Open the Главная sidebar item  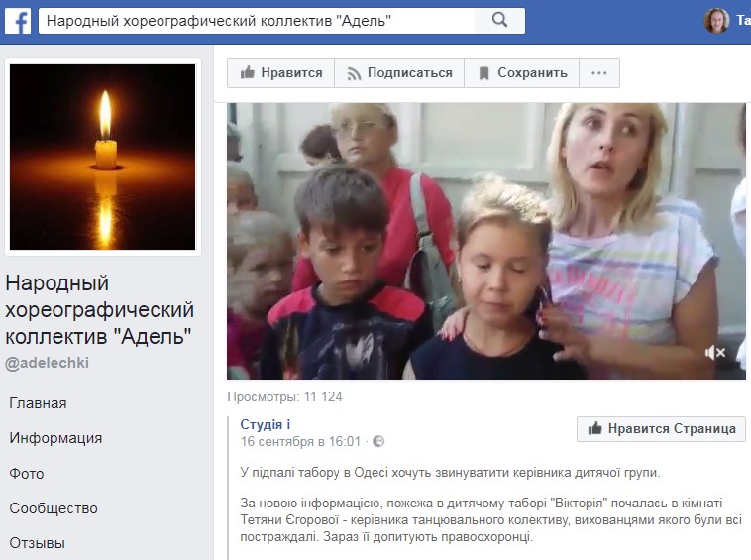tap(38, 403)
